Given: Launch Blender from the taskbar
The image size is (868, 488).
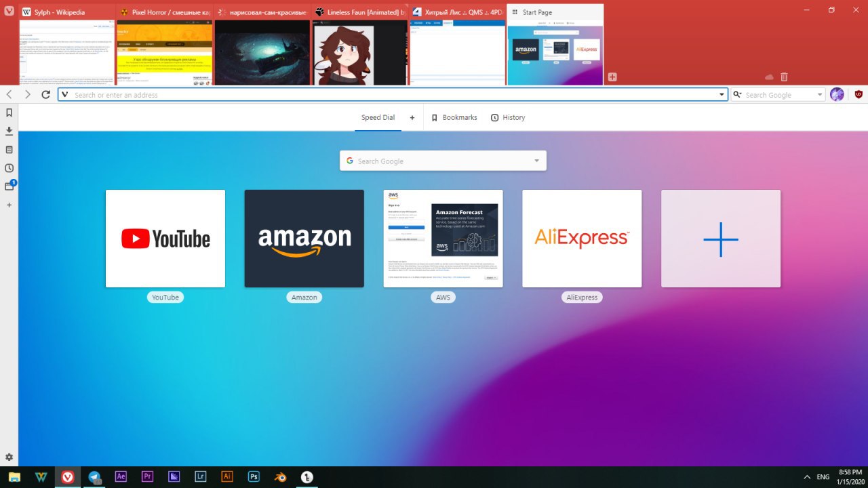Looking at the screenshot, I should pyautogui.click(x=280, y=476).
